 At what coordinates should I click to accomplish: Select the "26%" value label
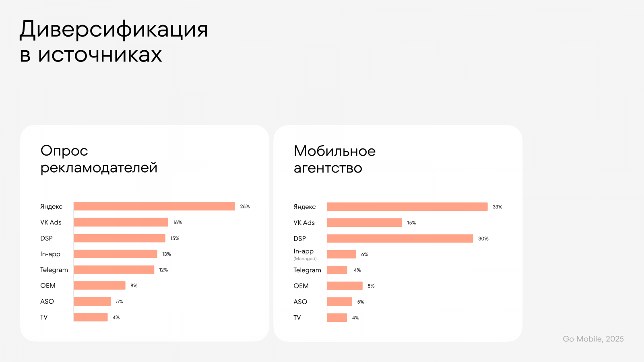[x=245, y=207]
